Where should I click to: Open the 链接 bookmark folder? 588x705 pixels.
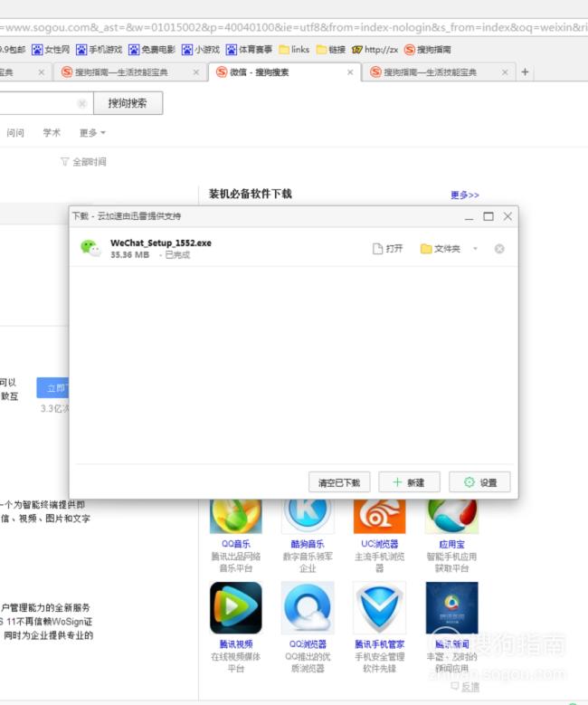(x=331, y=50)
